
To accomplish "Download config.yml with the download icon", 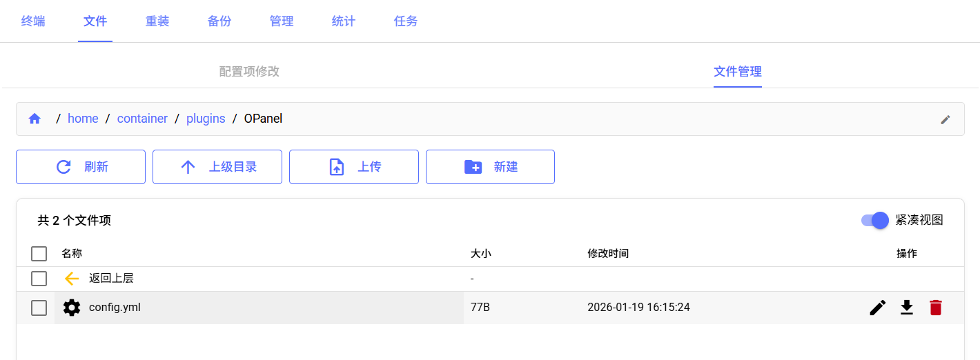I will [x=906, y=308].
